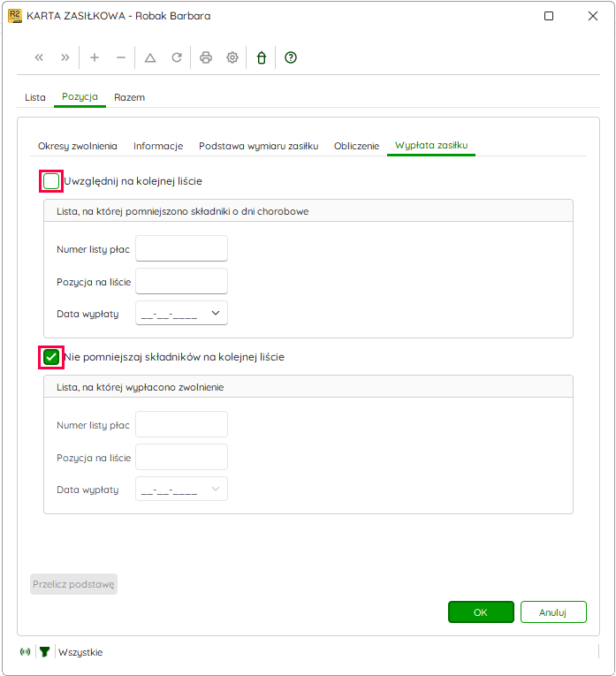Open Podstawa wymiaru zasiłku tab
Screen dimensions: 616x676
point(259,146)
